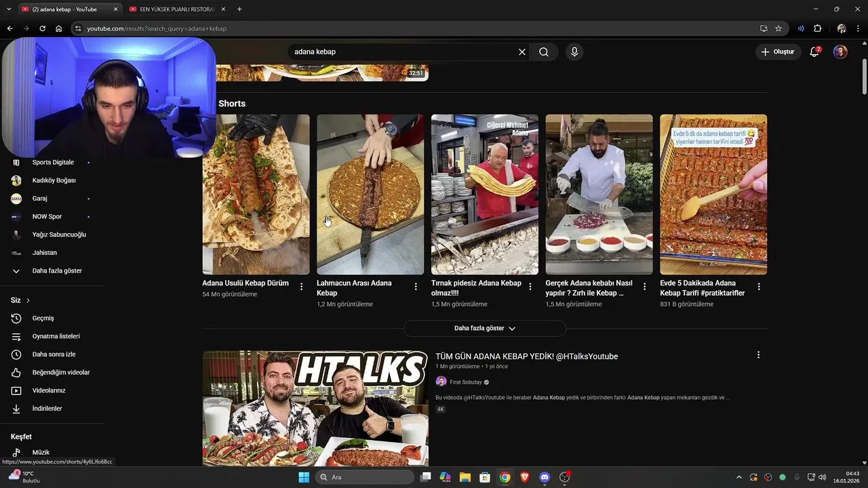This screenshot has height=488, width=868.
Task: Go back in browser
Action: click(x=9, y=28)
